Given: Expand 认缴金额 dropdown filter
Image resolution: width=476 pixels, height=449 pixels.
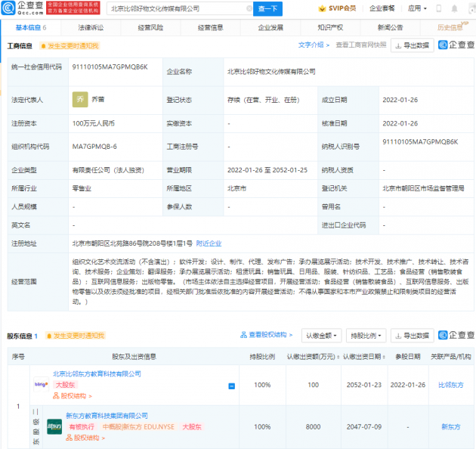Looking at the screenshot, I should click(321, 336).
